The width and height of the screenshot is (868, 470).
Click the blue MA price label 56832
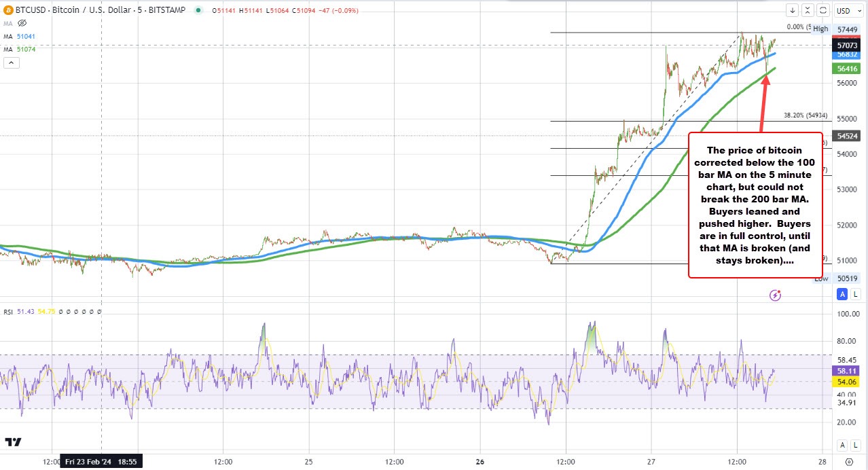point(846,54)
